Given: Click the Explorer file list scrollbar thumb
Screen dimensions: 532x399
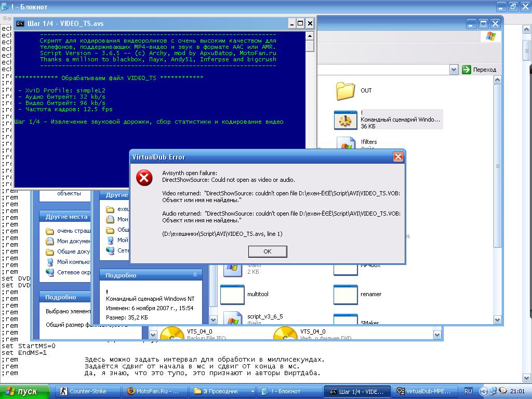Looking at the screenshot, I should pyautogui.click(x=497, y=166).
